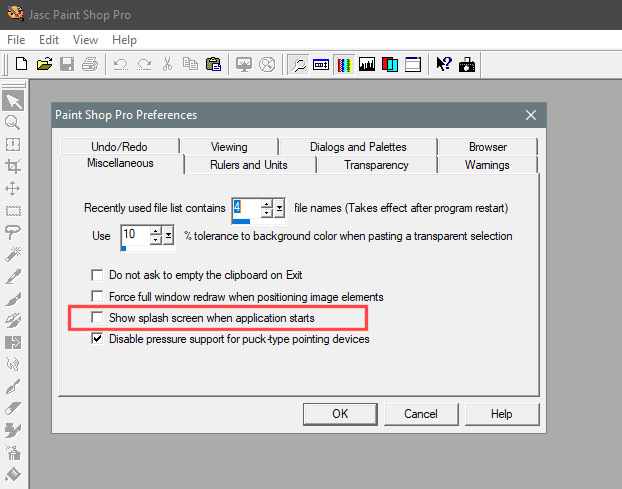The image size is (622, 489).
Task: Click slider bar under tolerance value
Action: coord(148,249)
